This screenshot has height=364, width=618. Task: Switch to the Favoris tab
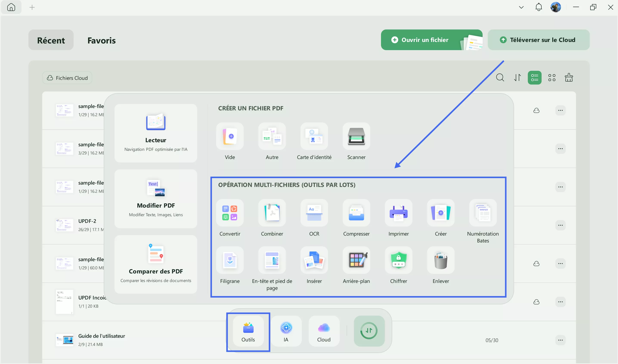coord(101,40)
